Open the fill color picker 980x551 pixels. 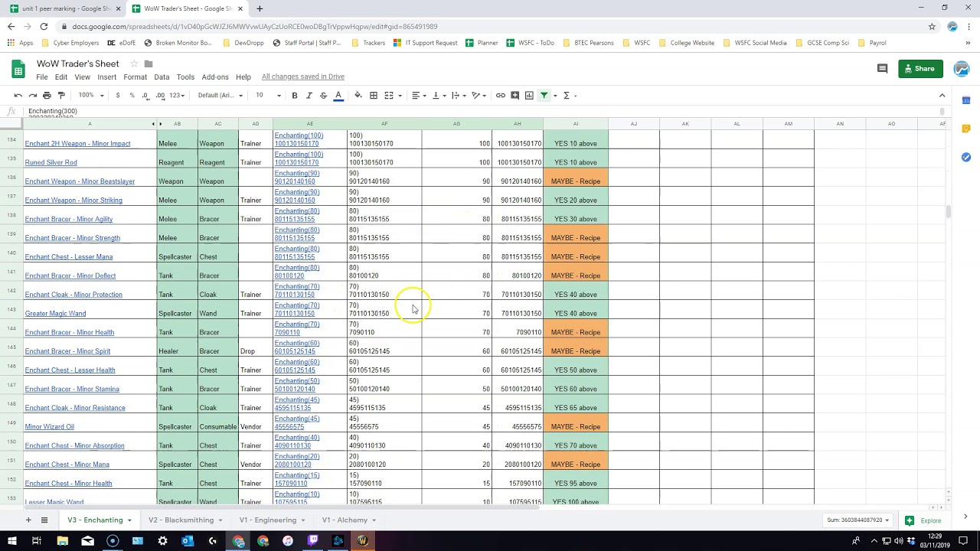pyautogui.click(x=358, y=96)
